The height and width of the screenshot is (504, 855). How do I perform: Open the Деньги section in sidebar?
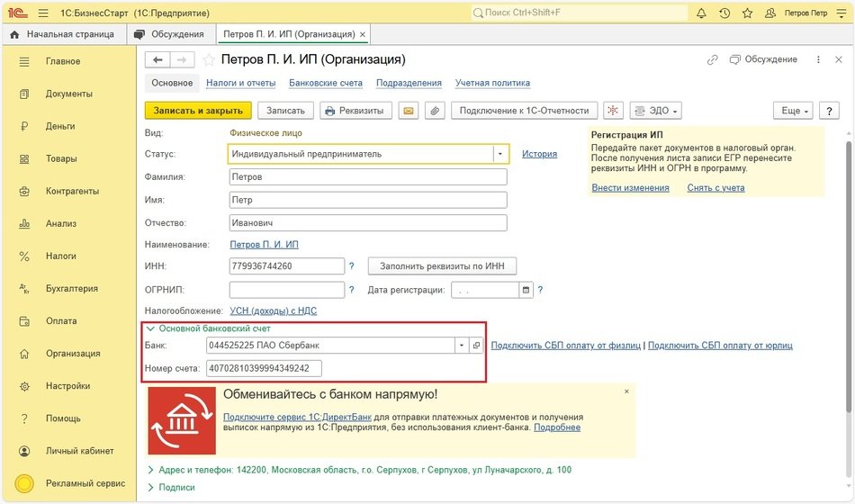60,126
